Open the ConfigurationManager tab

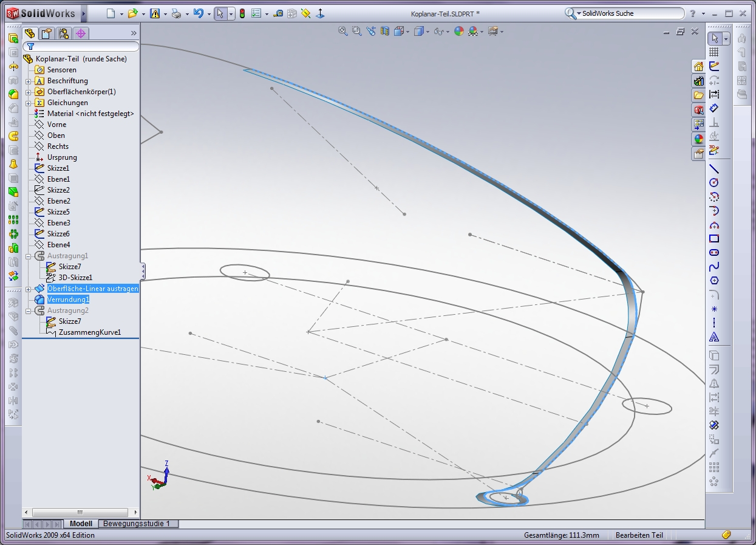[64, 33]
